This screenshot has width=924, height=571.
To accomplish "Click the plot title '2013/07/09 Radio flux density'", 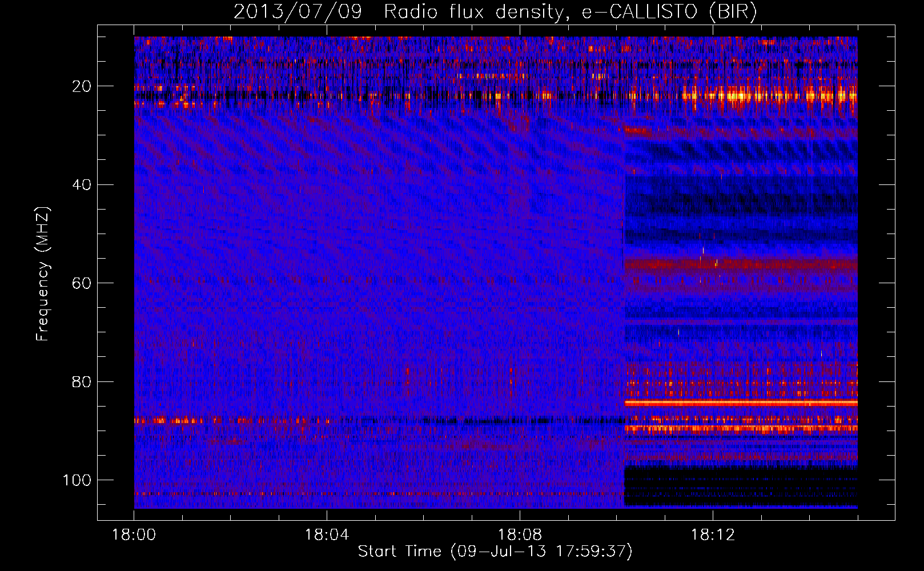I will (x=495, y=12).
